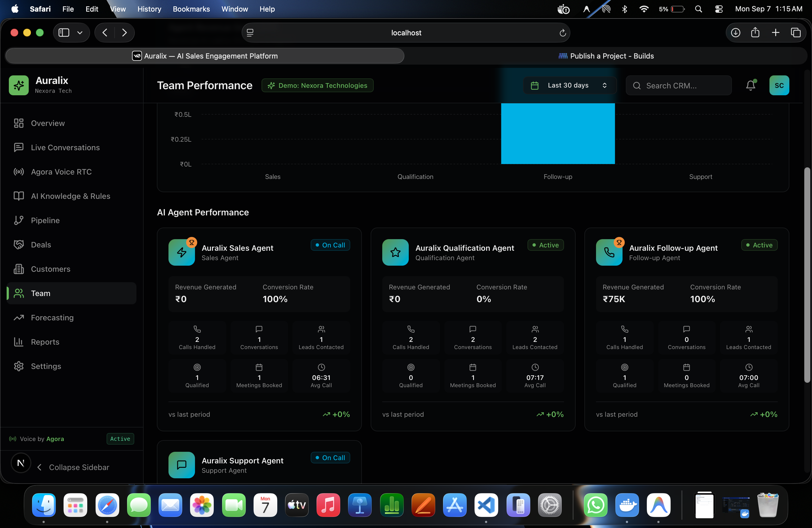The width and height of the screenshot is (812, 528).
Task: Show Safari downloads
Action: pyautogui.click(x=735, y=32)
